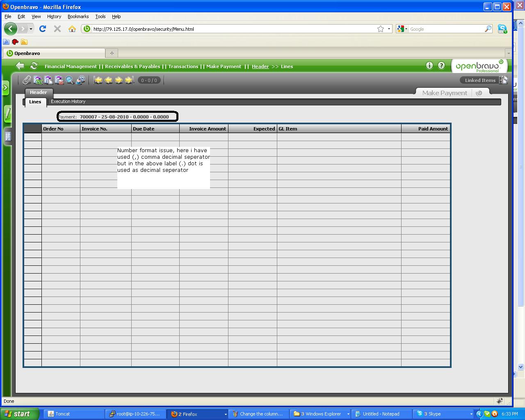Image resolution: width=525 pixels, height=420 pixels.
Task: Open the Audit Trail user-clock icon
Action: click(x=80, y=80)
